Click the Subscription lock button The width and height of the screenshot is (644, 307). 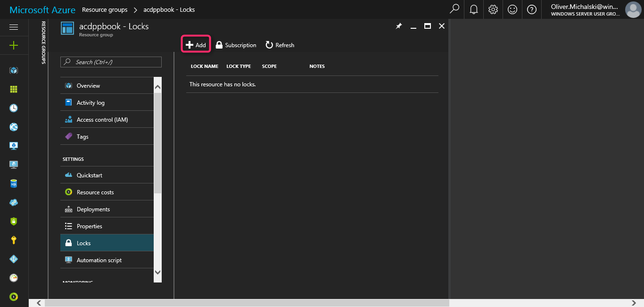[236, 45]
